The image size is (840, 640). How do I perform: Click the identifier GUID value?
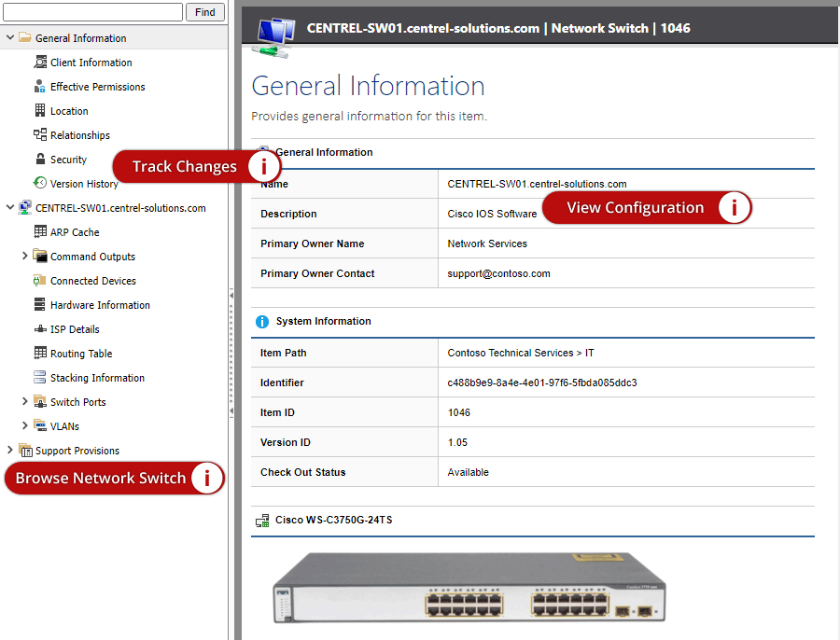pyautogui.click(x=542, y=383)
